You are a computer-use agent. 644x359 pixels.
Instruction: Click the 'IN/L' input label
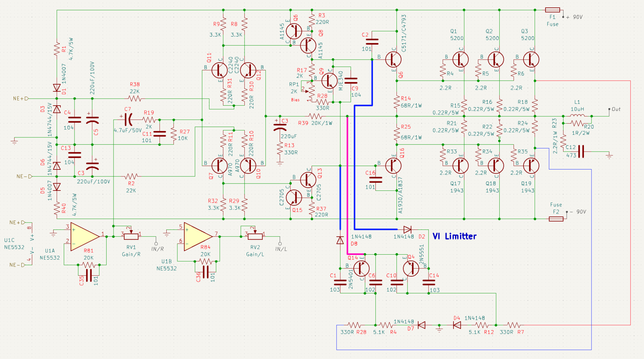pos(281,249)
